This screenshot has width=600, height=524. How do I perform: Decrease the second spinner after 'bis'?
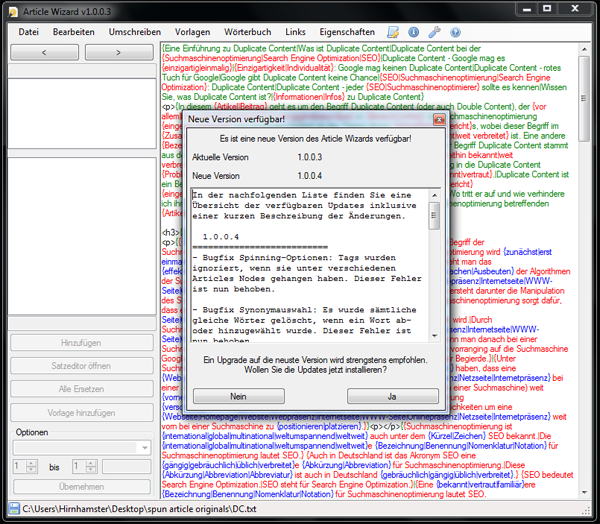point(91,470)
